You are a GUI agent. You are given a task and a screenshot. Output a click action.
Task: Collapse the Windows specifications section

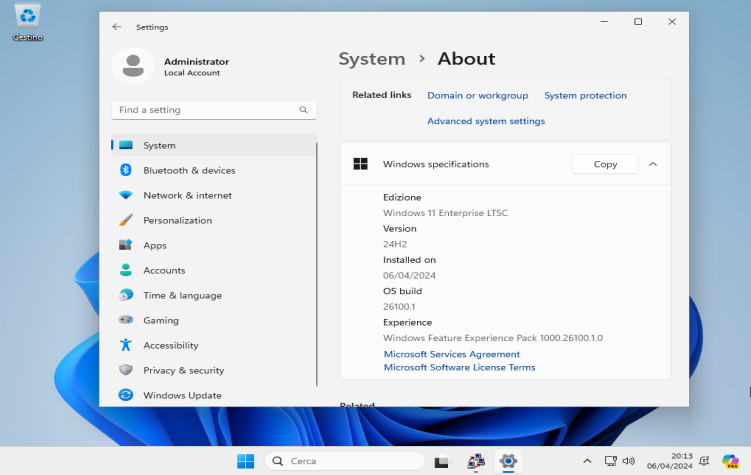click(x=653, y=164)
